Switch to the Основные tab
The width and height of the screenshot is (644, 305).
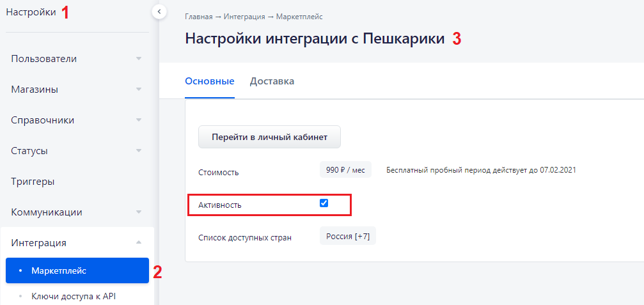210,81
